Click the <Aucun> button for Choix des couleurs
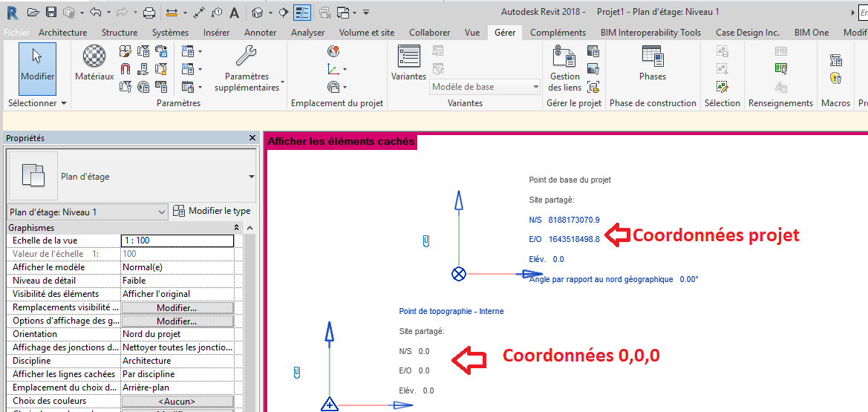 177,401
